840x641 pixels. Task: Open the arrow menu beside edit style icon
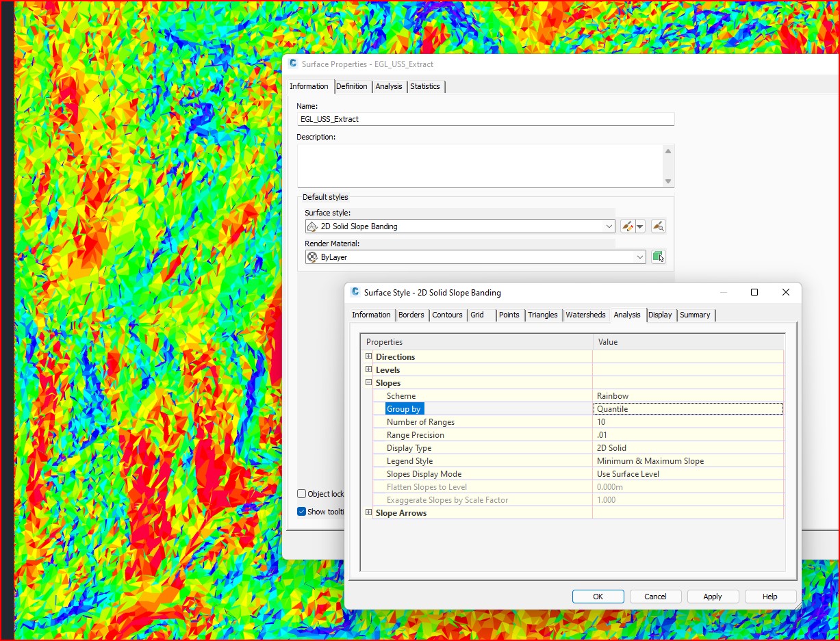(x=640, y=226)
